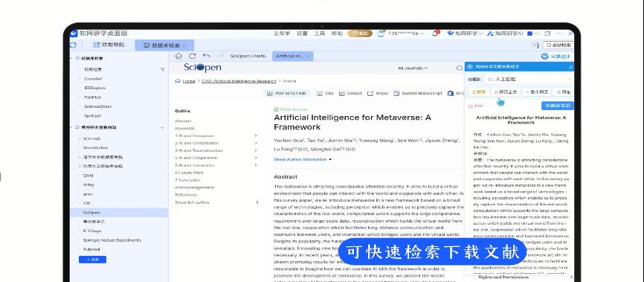The image size is (644, 282).
Task: Close the Artificial In... browser tab
Action: click(307, 57)
